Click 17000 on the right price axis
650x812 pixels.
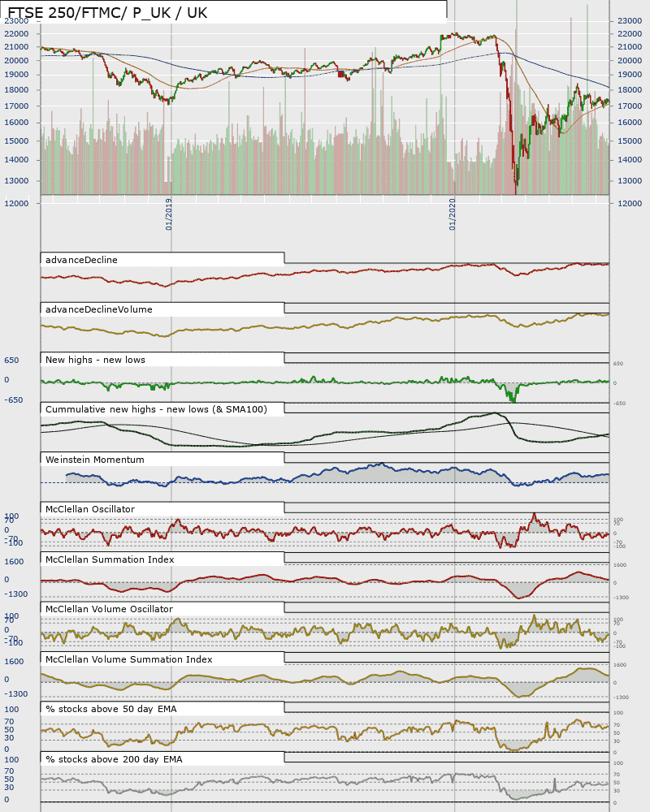click(630, 106)
